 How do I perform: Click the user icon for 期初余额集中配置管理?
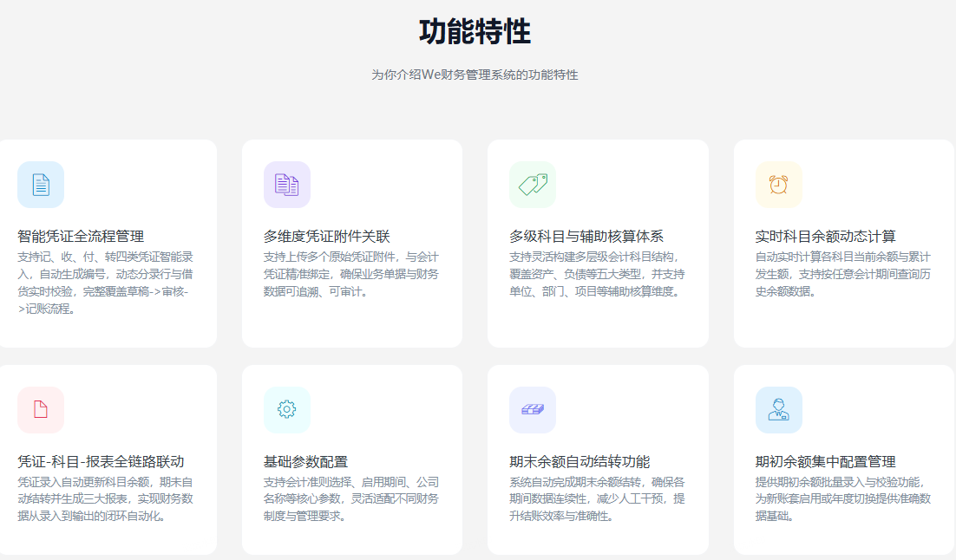tap(779, 410)
